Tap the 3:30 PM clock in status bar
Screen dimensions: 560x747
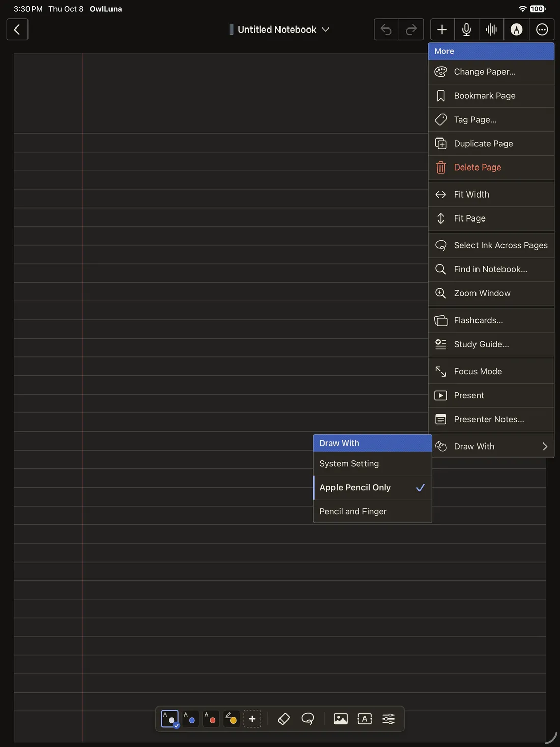28,9
